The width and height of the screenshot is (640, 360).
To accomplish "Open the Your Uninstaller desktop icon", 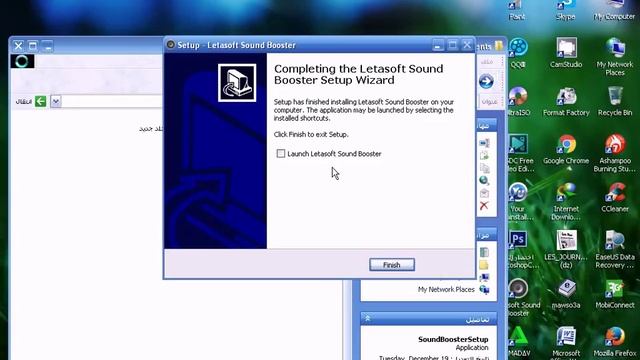I will pos(519,201).
